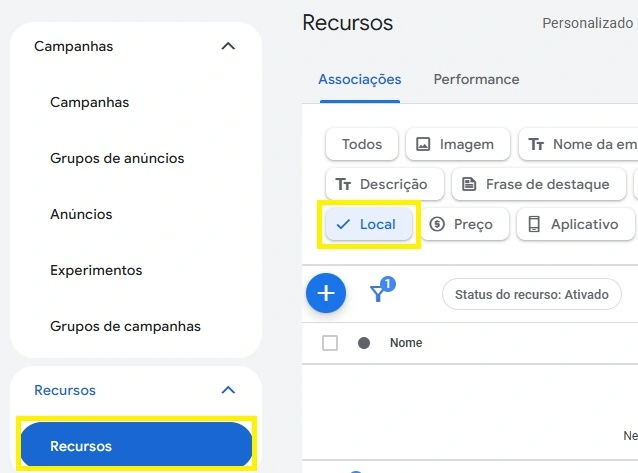638x473 pixels.
Task: Filter by Descrição chip
Action: click(x=385, y=184)
